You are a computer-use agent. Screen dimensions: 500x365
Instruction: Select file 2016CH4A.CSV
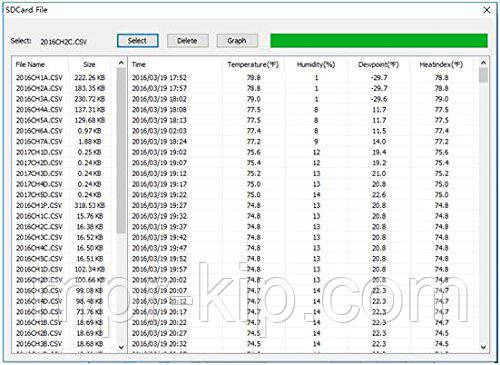(39, 110)
